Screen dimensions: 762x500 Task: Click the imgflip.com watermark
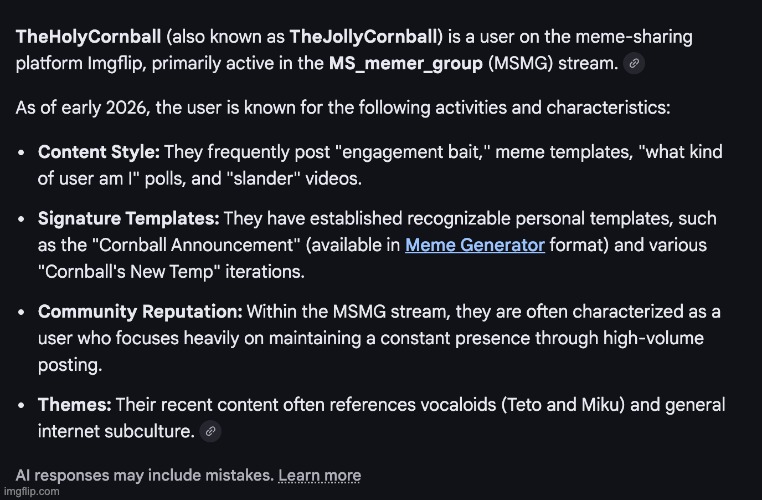[30, 492]
